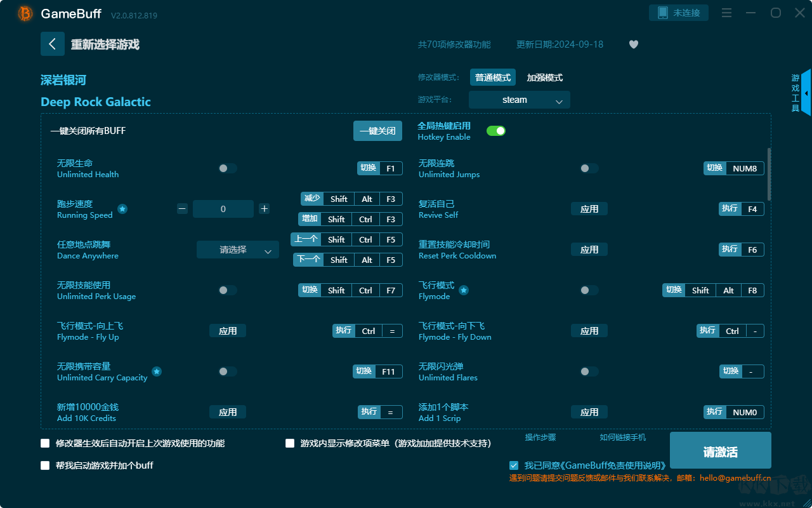Go back using the back arrow button
This screenshot has width=812, height=508.
[x=53, y=44]
